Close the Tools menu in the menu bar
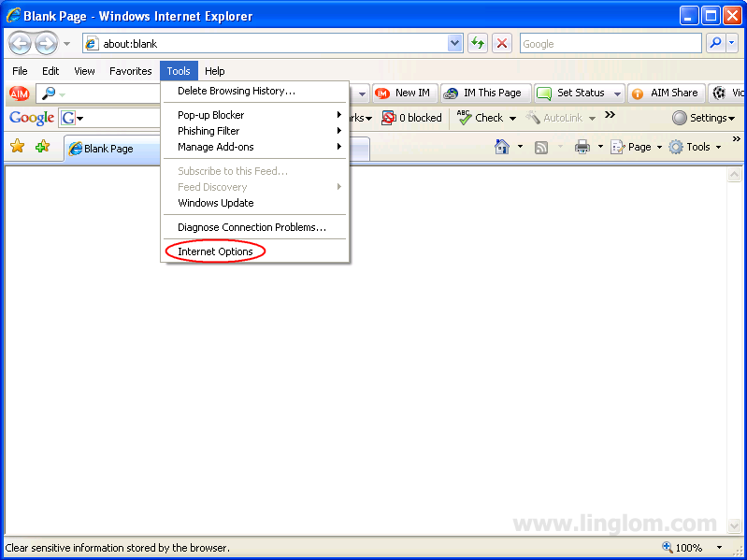Viewport: 747px width, 560px height. click(x=179, y=71)
